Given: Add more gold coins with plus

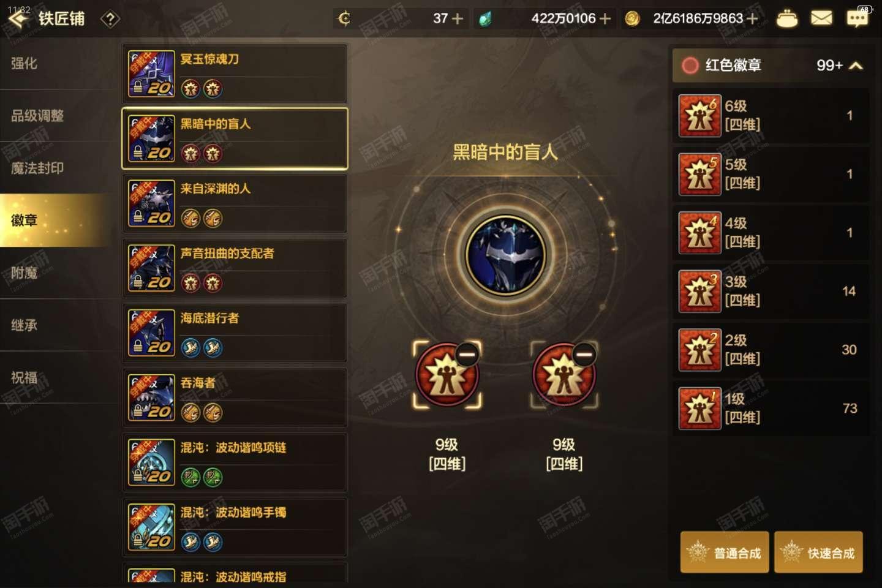Looking at the screenshot, I should coord(752,19).
